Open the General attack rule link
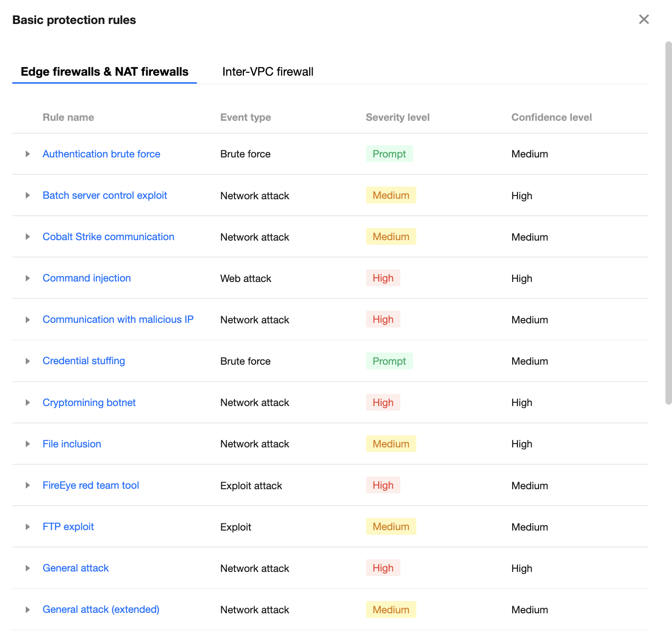 75,568
